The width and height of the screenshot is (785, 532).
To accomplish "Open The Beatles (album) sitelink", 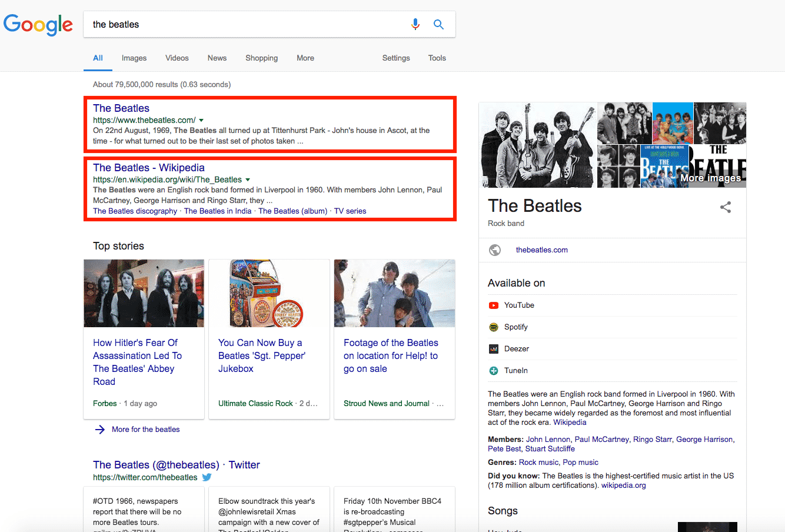I will 292,211.
